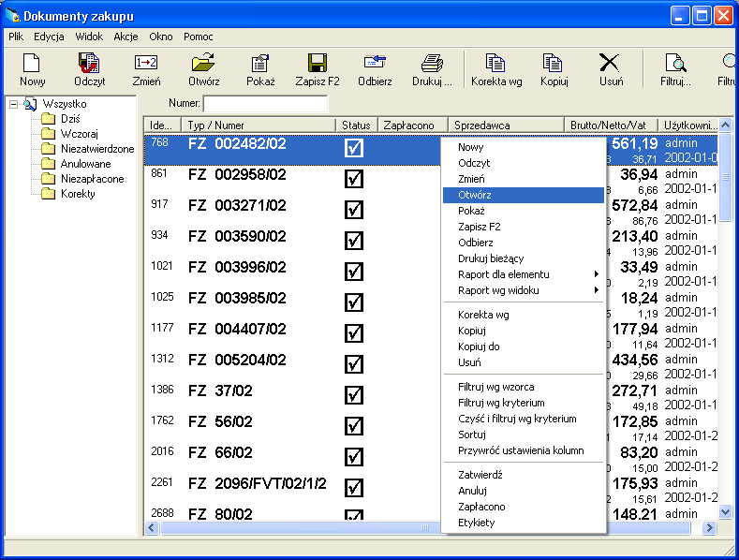The image size is (739, 560).
Task: Click the Otwórz folder toolbar icon
Action: pyautogui.click(x=203, y=63)
